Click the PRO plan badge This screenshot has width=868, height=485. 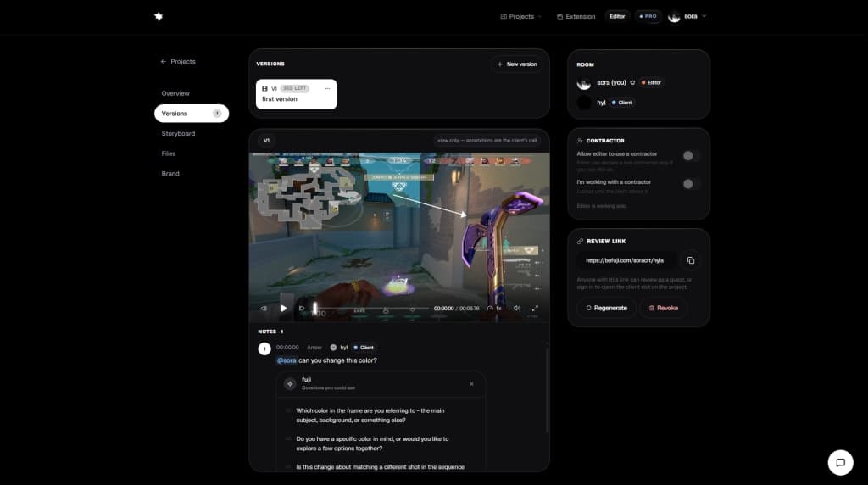(648, 17)
